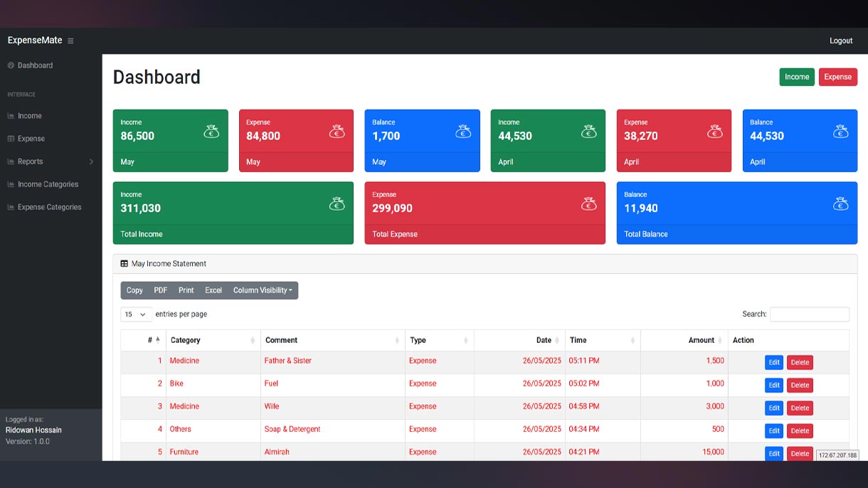Open the Column Visibility dropdown

coord(263,290)
